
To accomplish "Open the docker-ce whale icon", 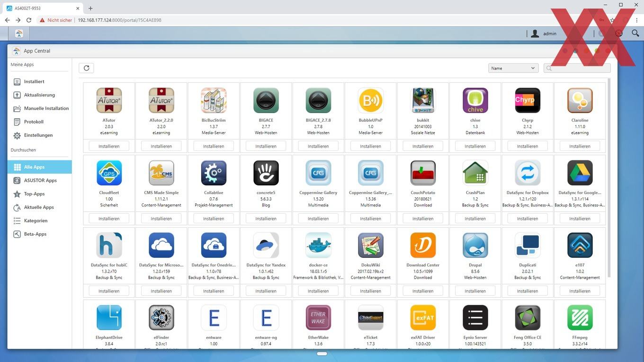I will point(318,245).
